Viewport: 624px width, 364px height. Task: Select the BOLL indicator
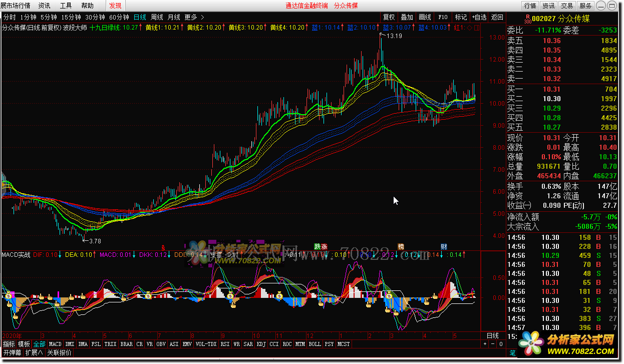point(315,344)
